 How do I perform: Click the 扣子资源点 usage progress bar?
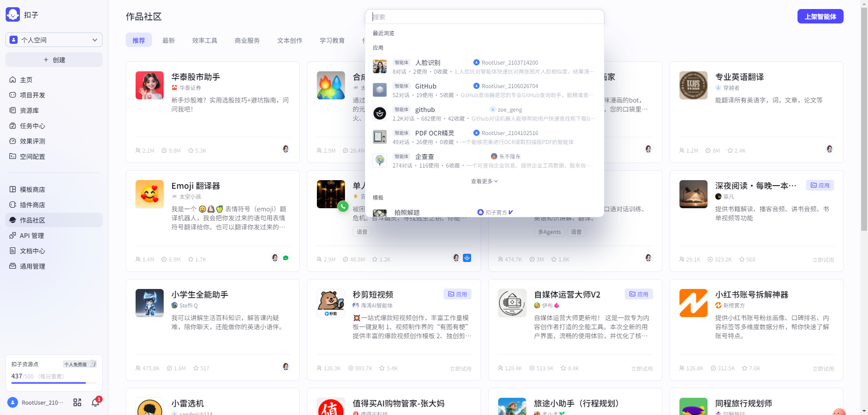(54, 383)
